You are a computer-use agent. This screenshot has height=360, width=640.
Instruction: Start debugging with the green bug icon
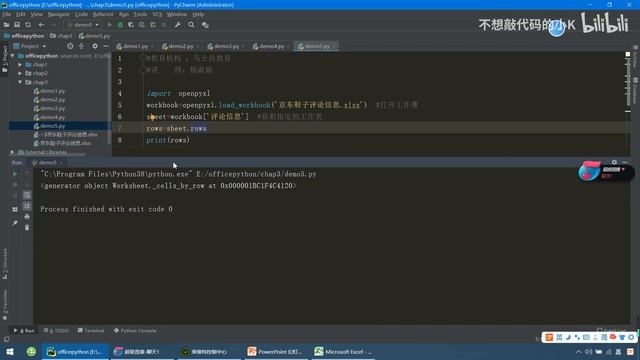pyautogui.click(x=120, y=25)
